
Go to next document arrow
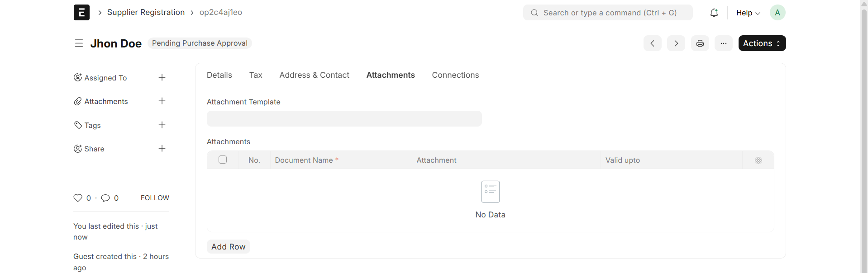pos(676,43)
